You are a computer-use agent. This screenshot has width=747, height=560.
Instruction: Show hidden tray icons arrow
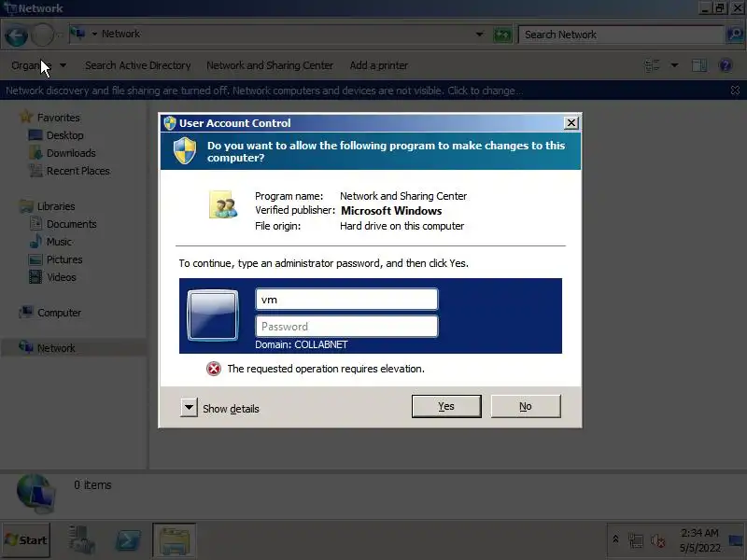pos(615,539)
